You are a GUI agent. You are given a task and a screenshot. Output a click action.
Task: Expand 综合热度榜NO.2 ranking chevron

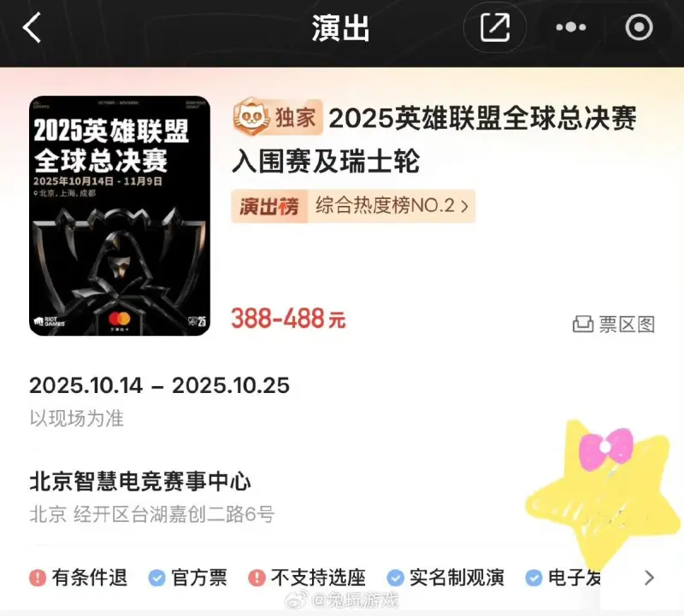pos(464,206)
